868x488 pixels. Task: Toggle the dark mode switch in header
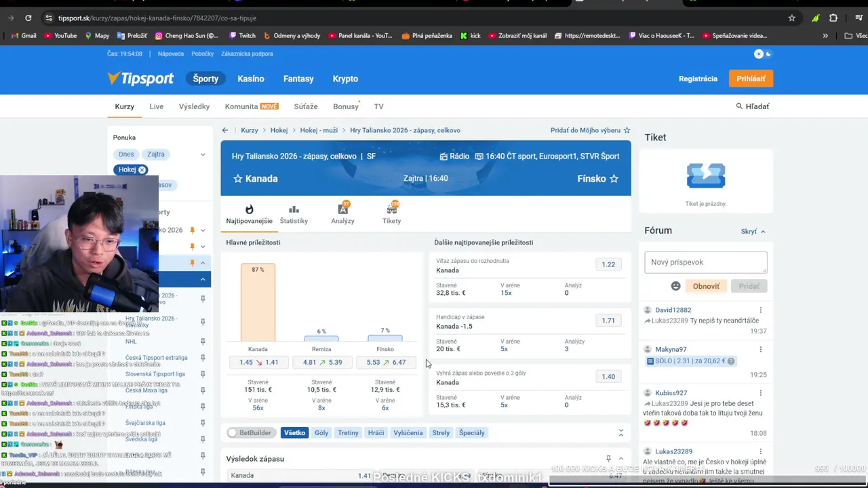pyautogui.click(x=763, y=54)
